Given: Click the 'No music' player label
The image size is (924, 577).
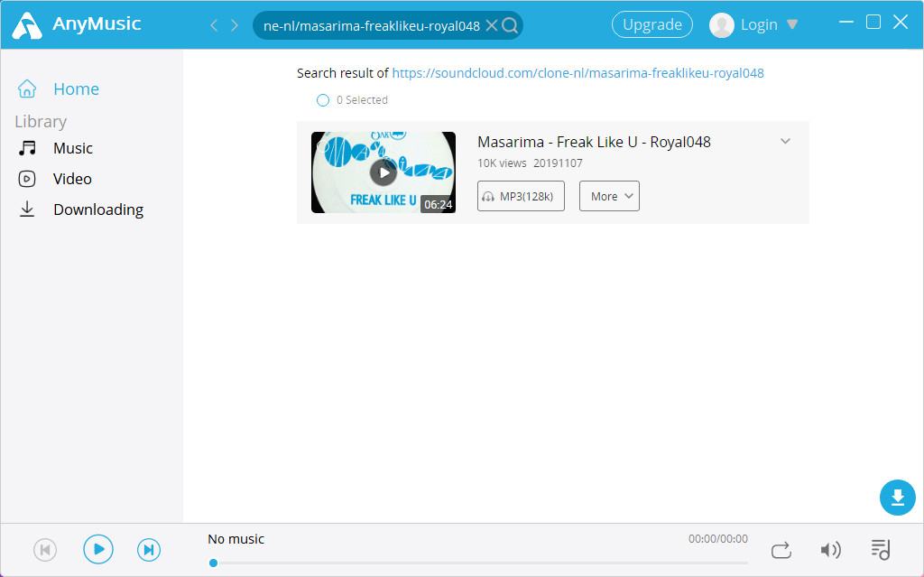Looking at the screenshot, I should click(236, 539).
